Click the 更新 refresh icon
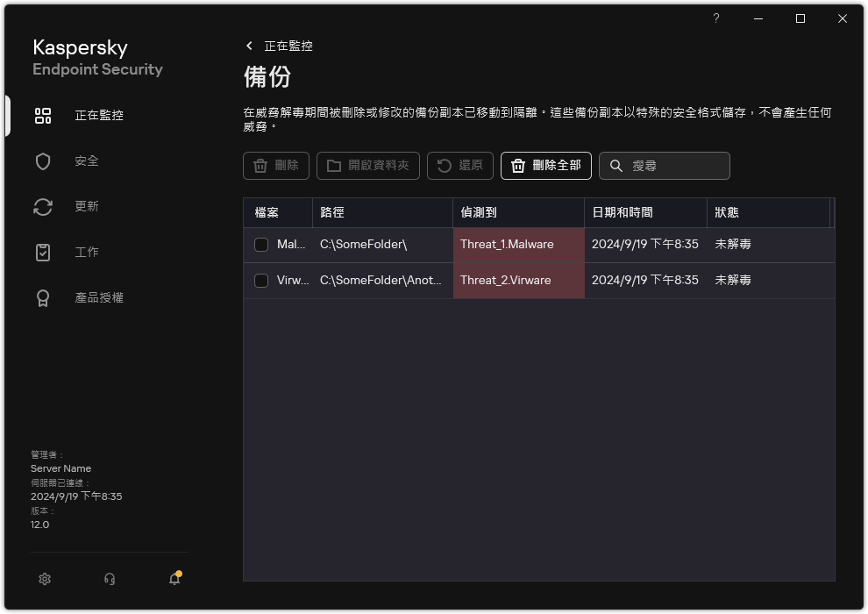 click(42, 206)
